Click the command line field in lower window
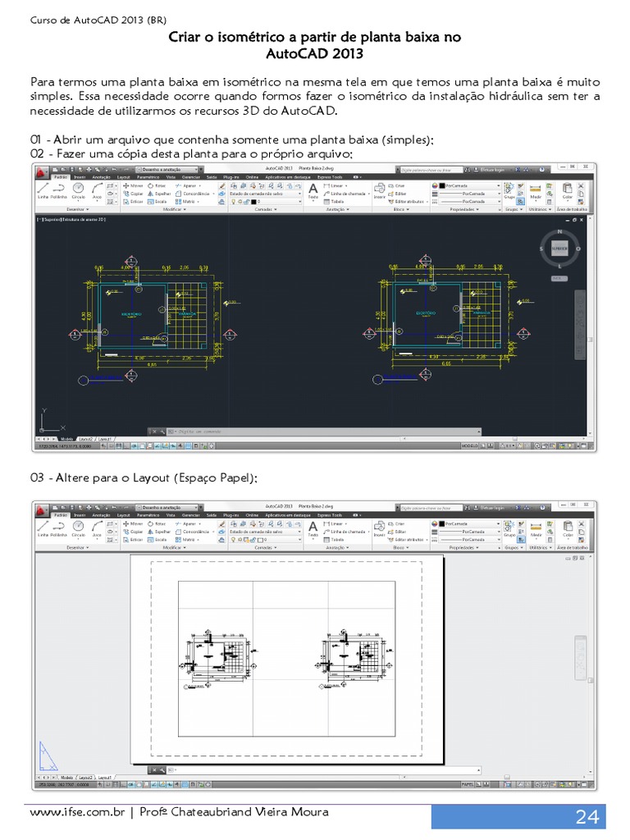 coord(326,769)
